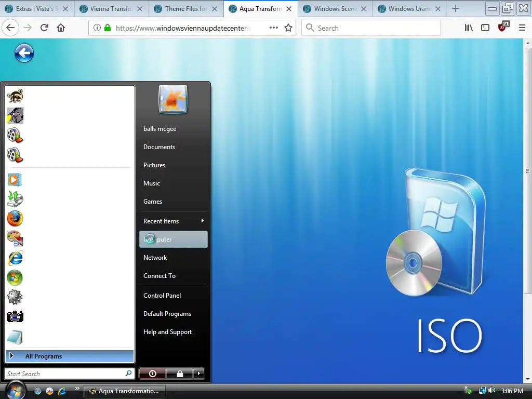The height and width of the screenshot is (399, 532).
Task: Open Games from the Start menu
Action: (153, 202)
